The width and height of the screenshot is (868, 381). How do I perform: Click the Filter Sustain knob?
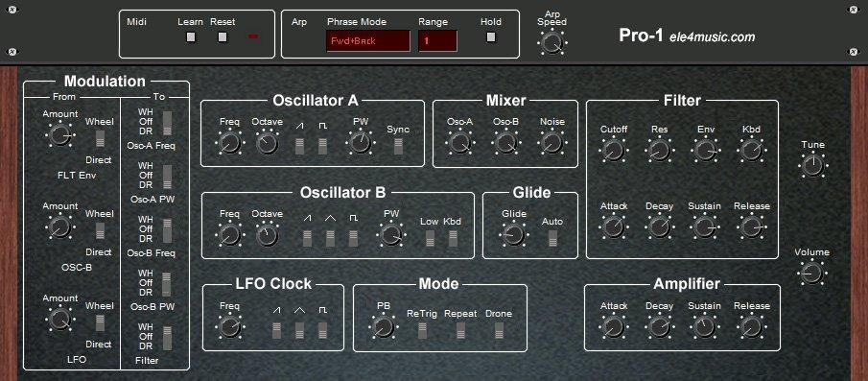(x=705, y=227)
